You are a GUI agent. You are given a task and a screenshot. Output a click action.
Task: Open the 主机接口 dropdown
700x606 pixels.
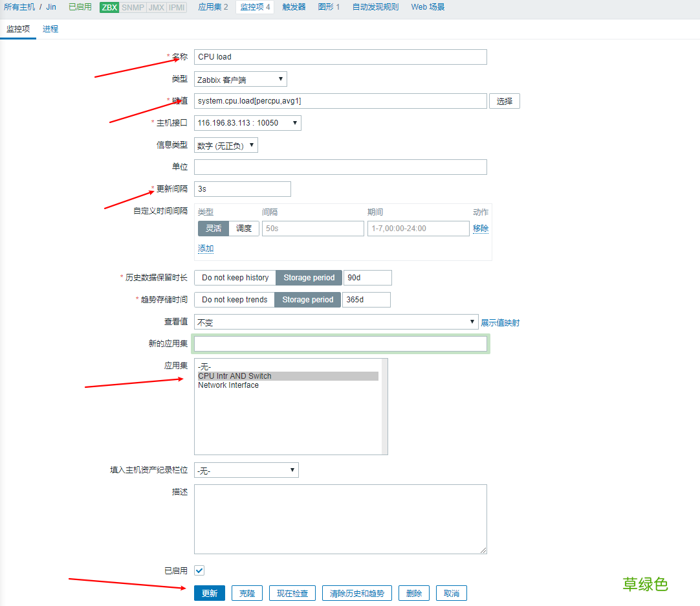[248, 122]
